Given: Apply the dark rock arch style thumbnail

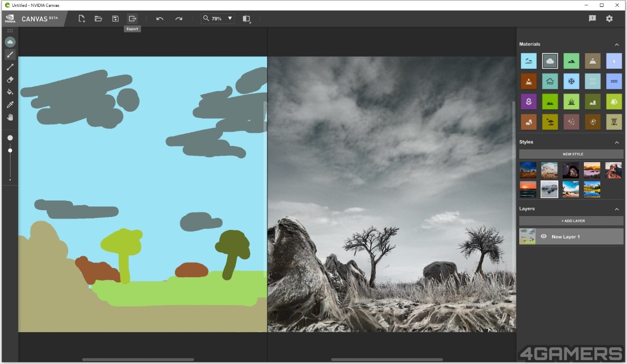Looking at the screenshot, I should click(571, 170).
